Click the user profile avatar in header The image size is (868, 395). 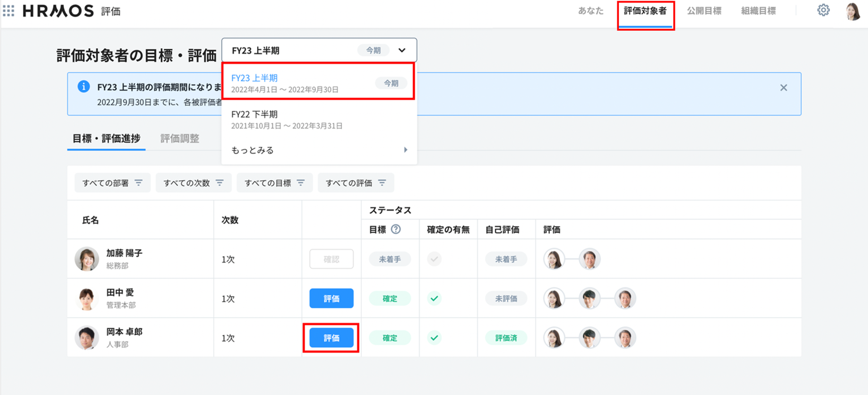[x=852, y=11]
